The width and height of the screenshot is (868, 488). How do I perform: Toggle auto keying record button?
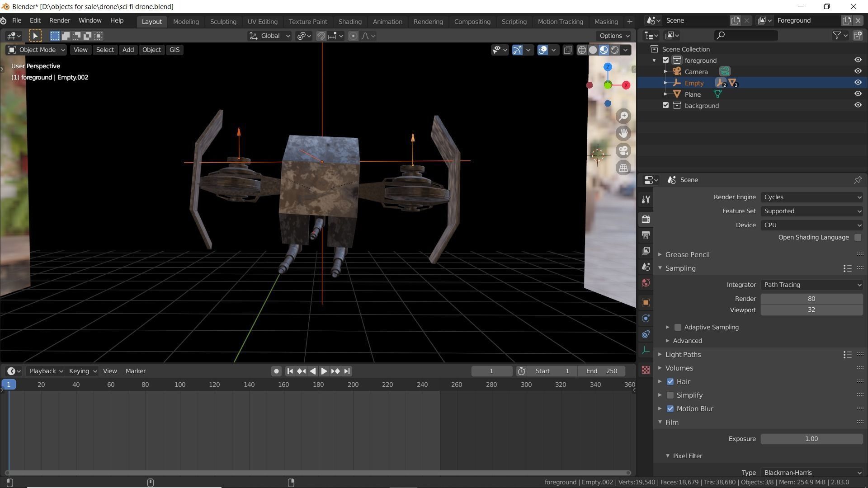[x=276, y=371]
